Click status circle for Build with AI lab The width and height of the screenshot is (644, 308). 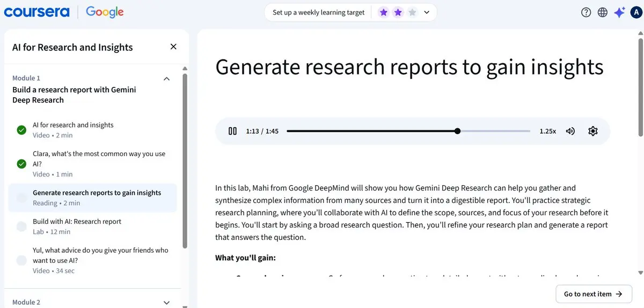(21, 226)
